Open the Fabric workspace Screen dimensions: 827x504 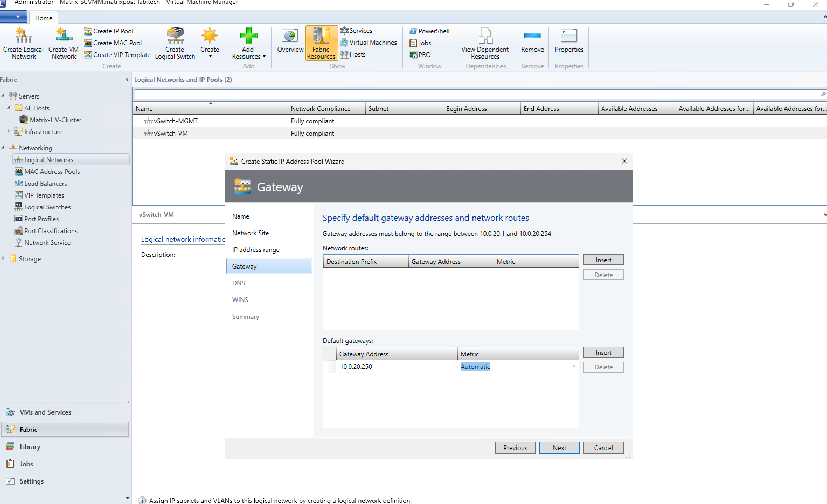point(65,430)
